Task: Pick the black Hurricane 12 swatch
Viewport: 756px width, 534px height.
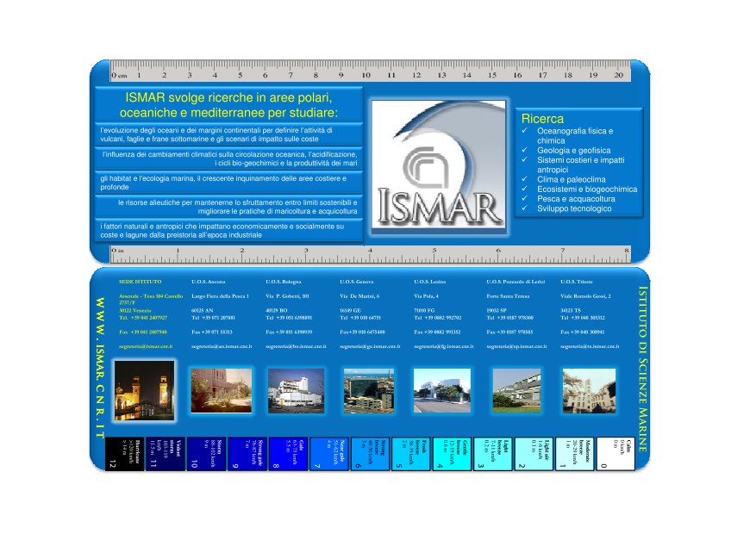Action: (x=124, y=454)
